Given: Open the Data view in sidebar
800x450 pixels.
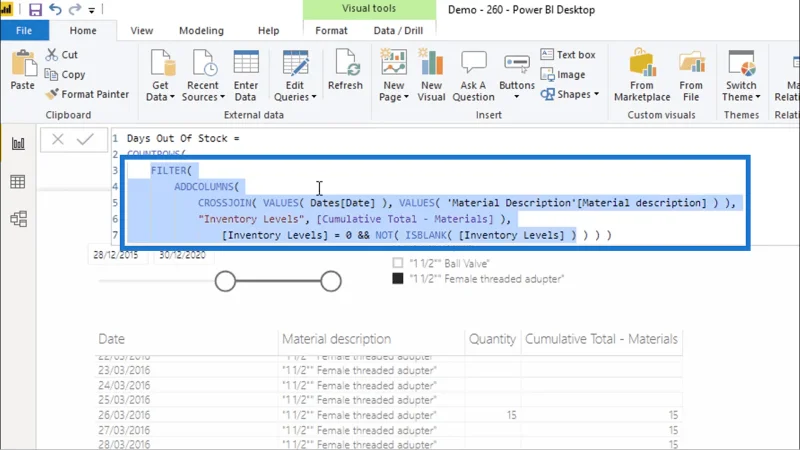Looking at the screenshot, I should point(18,182).
